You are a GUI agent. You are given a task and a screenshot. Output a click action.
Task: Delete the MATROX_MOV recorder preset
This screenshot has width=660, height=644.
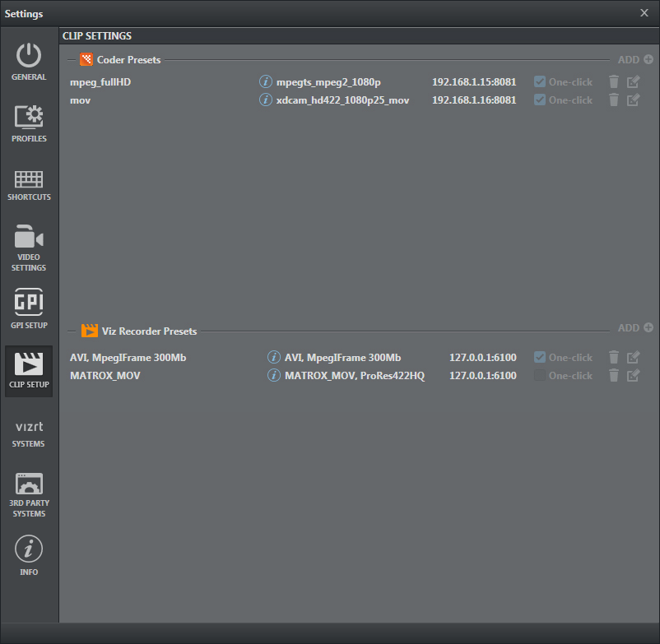[x=613, y=376]
